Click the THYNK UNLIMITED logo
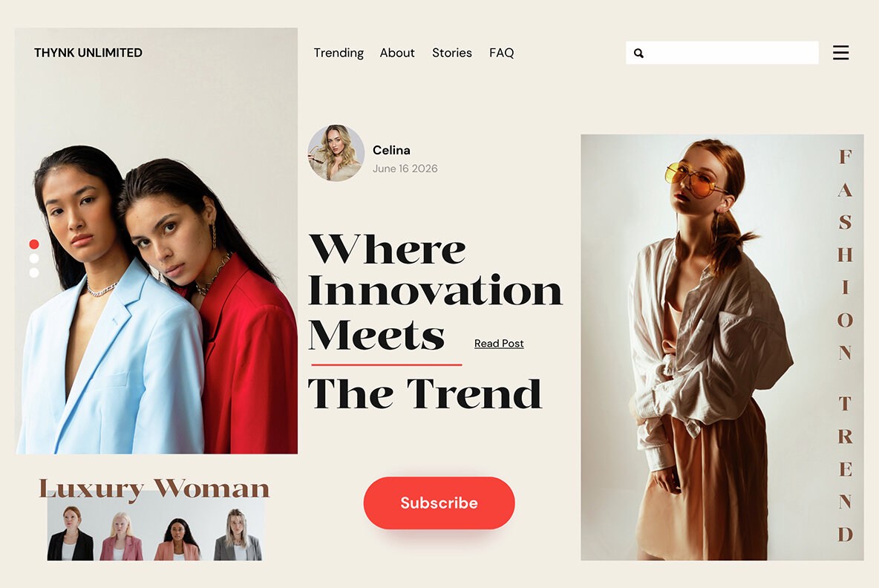This screenshot has height=588, width=879. point(88,53)
